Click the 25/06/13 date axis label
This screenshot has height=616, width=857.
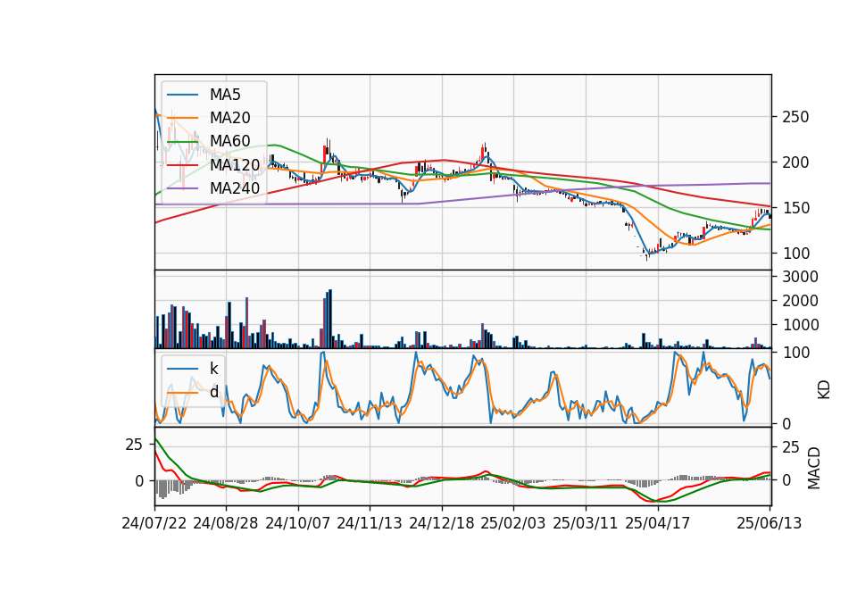click(769, 523)
